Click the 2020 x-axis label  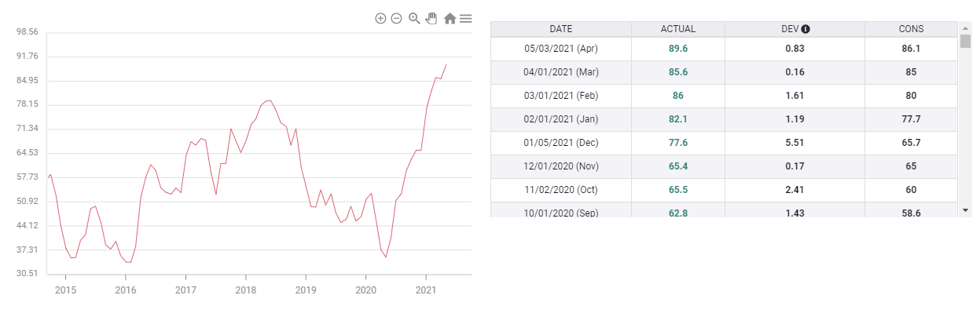point(365,290)
